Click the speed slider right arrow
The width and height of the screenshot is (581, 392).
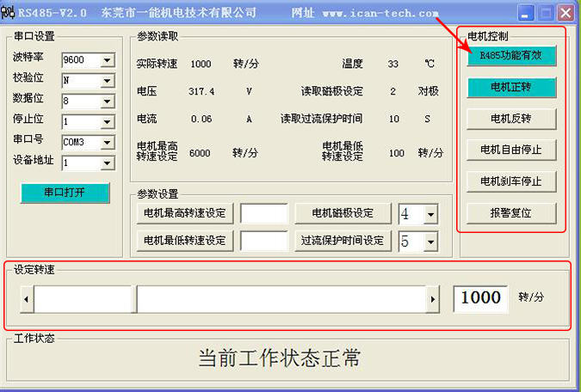tap(433, 299)
